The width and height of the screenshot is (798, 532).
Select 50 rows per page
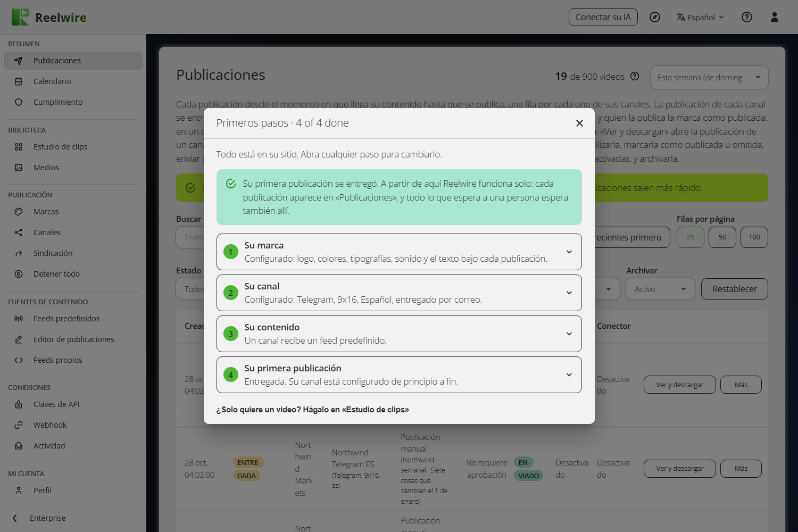722,237
